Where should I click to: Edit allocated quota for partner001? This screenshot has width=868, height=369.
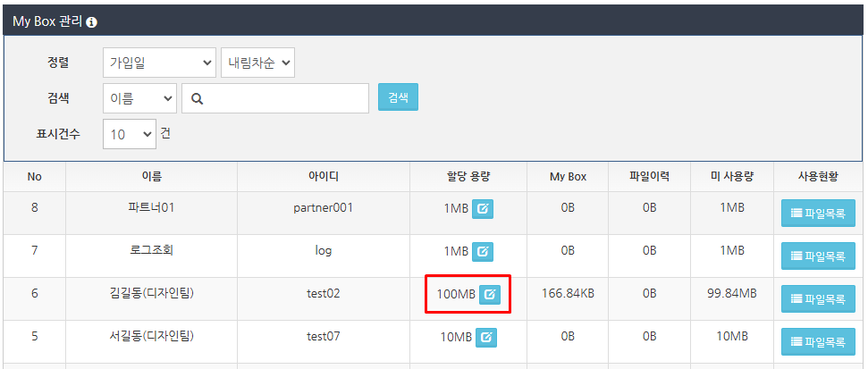tap(484, 208)
